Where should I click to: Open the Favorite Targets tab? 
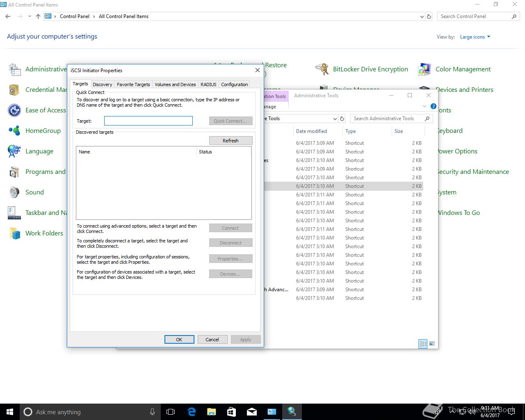tap(133, 84)
